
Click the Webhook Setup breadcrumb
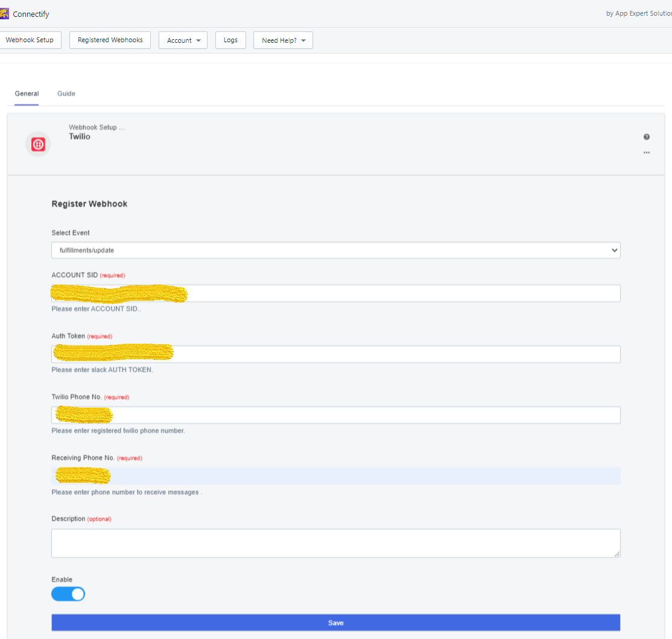pos(97,127)
